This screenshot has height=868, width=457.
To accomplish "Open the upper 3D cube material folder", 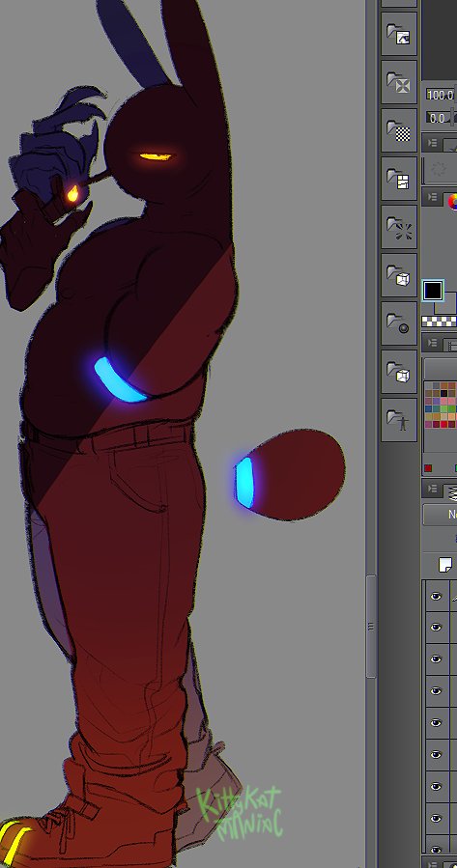I will point(399,275).
